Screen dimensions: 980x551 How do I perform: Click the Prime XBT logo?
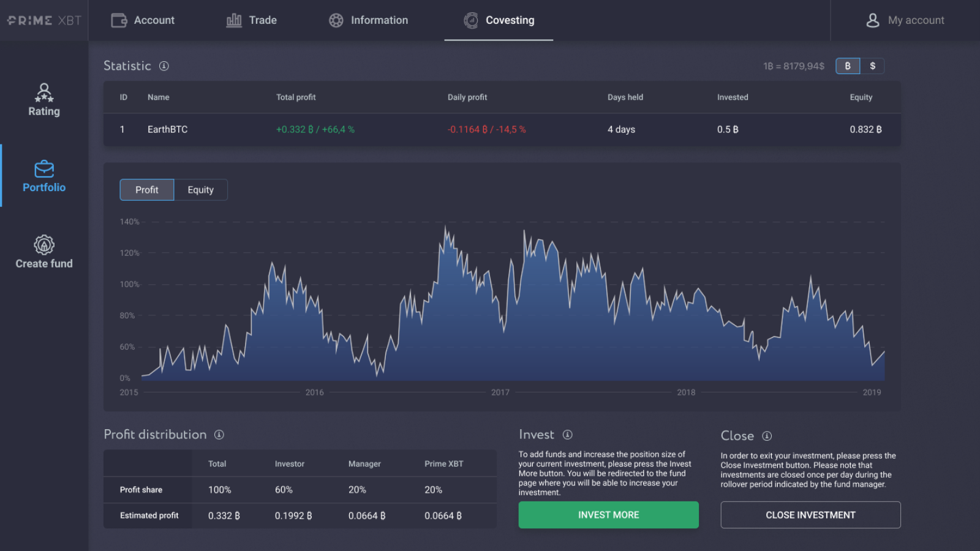point(44,20)
